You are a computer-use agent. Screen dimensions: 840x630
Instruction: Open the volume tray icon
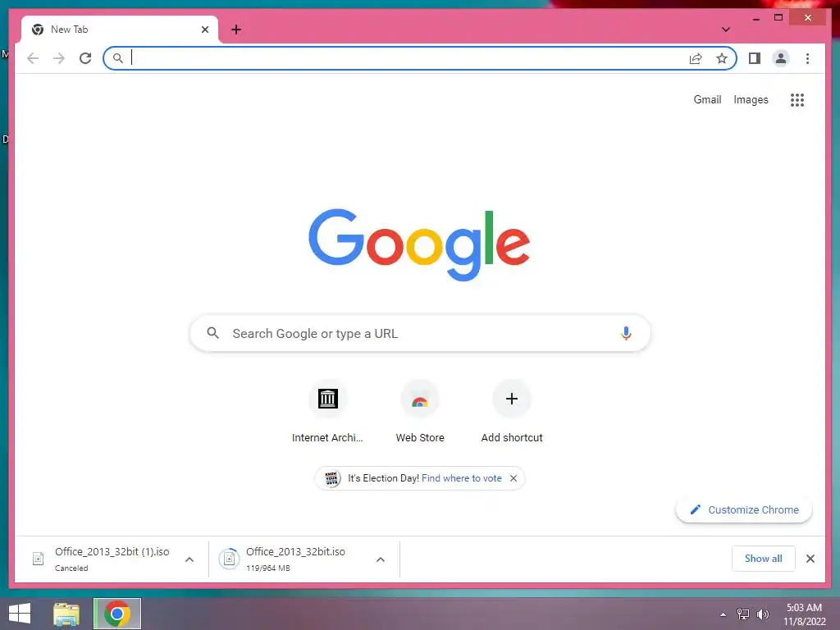[x=762, y=614]
